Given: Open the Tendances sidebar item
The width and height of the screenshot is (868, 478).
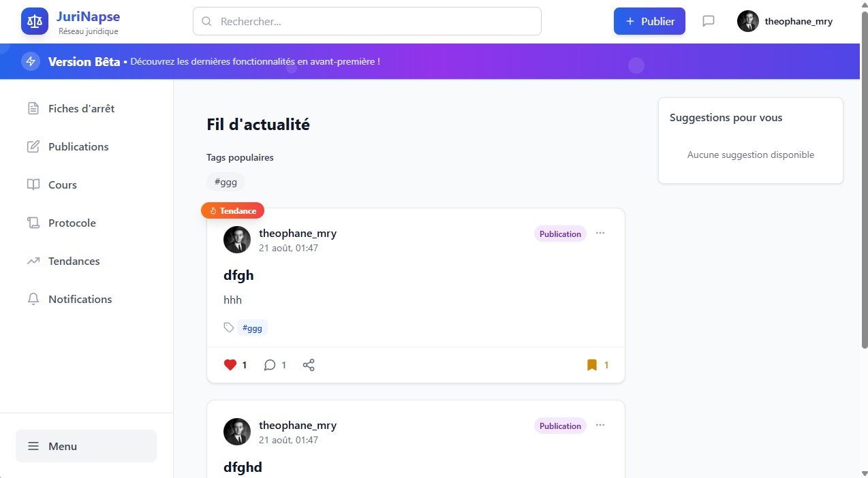Looking at the screenshot, I should pos(74,261).
